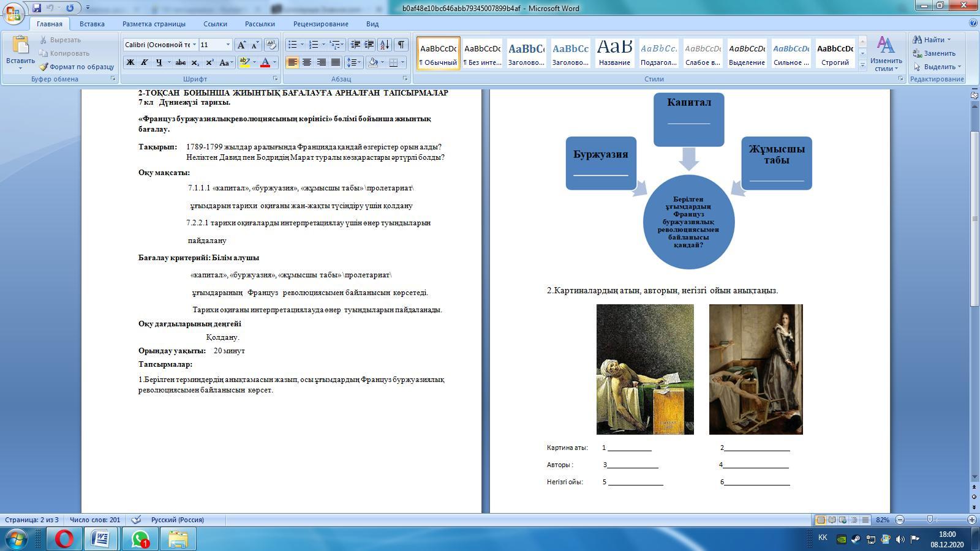The image size is (980, 551).
Task: Click the vertical scrollbar thumb
Action: [x=974, y=219]
